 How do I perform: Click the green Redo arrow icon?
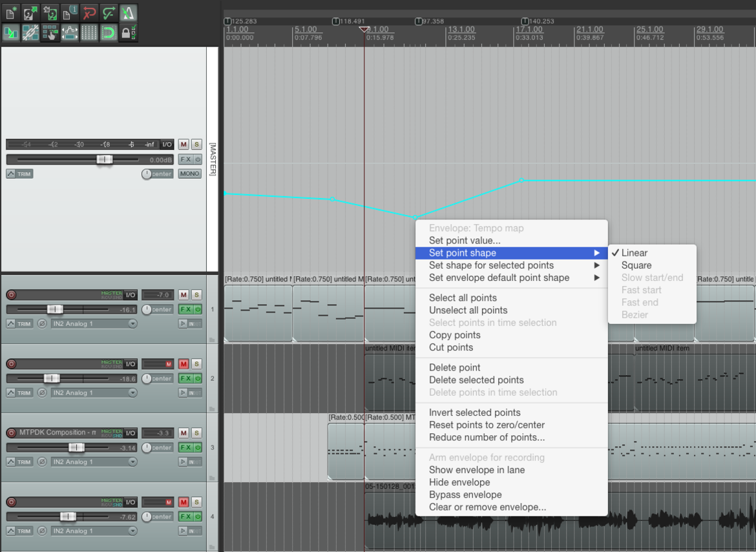point(109,13)
